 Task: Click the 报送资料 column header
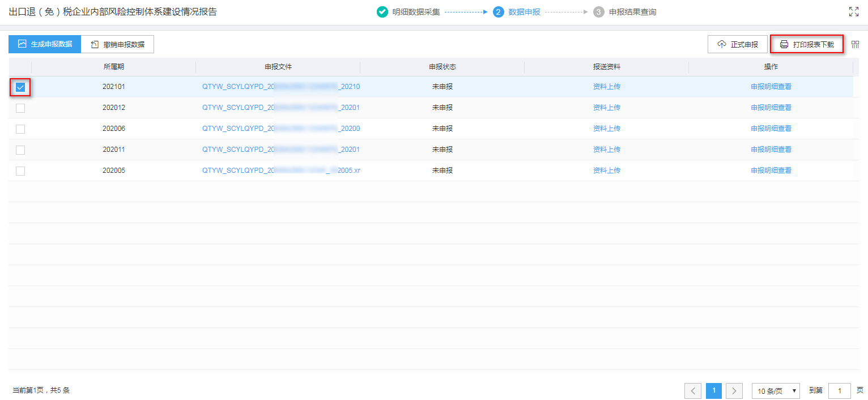pos(607,67)
